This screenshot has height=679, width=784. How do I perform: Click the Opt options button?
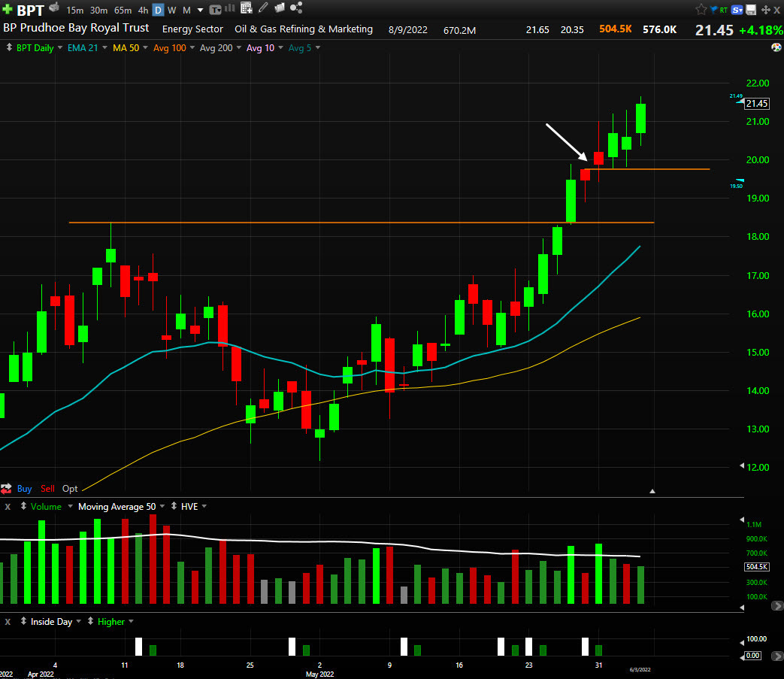click(x=70, y=489)
